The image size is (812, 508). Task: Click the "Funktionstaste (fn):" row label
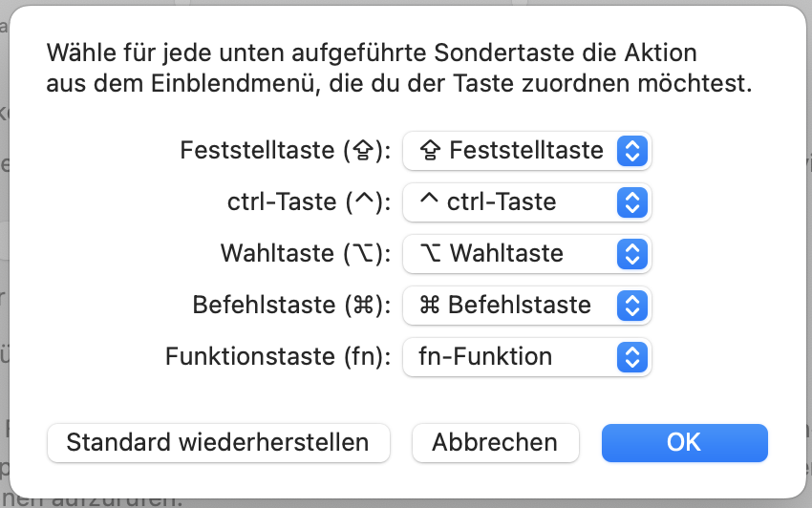pyautogui.click(x=279, y=356)
